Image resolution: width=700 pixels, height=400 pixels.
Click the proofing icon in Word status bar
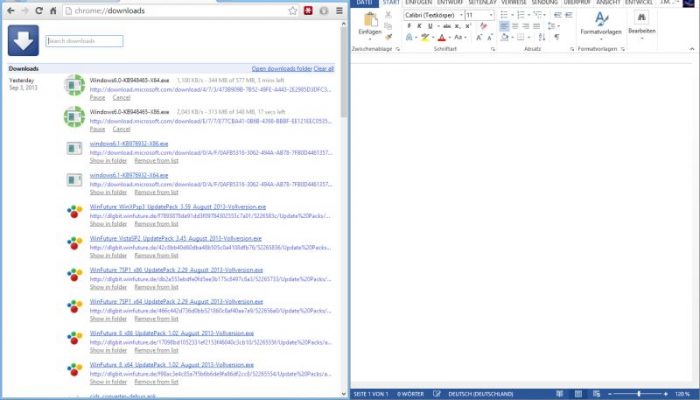pyautogui.click(x=437, y=394)
